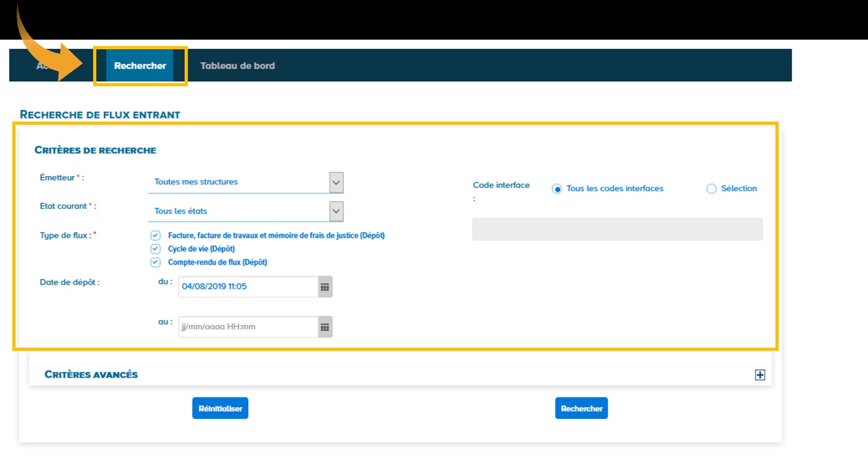Click the greyed Code interface text field
The height and width of the screenshot is (465, 868).
[617, 229]
